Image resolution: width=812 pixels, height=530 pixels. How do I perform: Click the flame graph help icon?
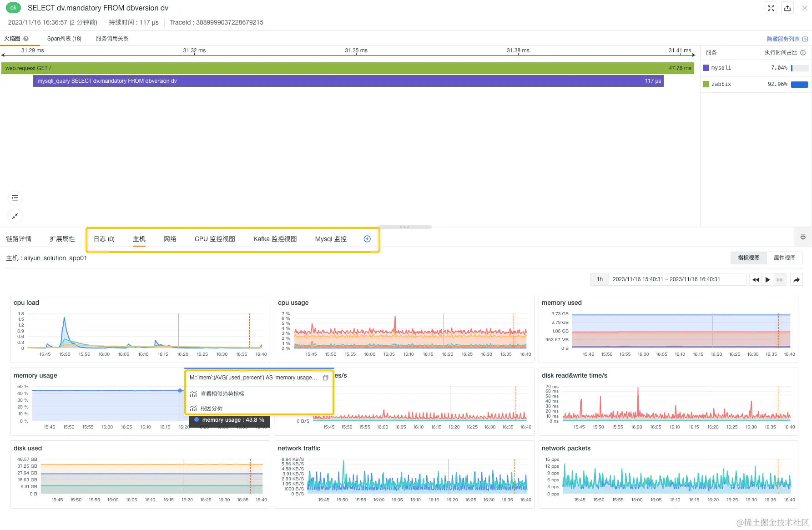tap(26, 39)
